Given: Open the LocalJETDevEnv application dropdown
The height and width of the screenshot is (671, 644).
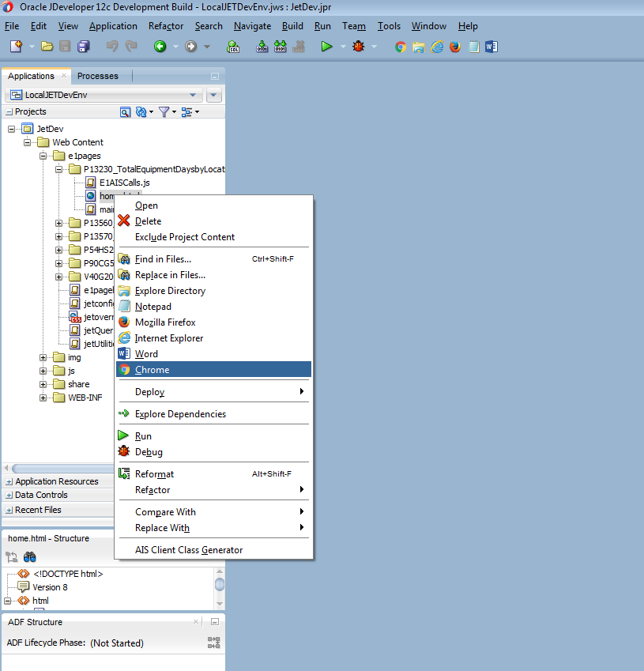Looking at the screenshot, I should coord(194,93).
